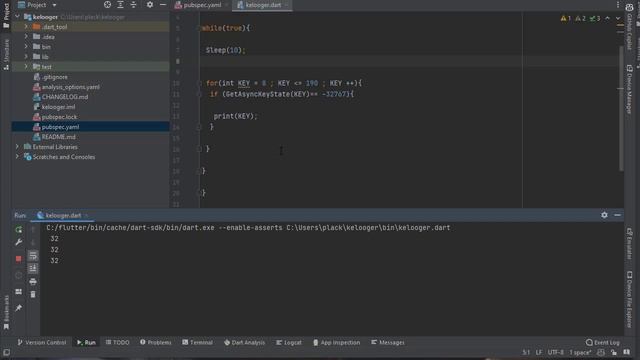The height and width of the screenshot is (360, 640).
Task: Fold the for loop block
Action: pos(199,83)
